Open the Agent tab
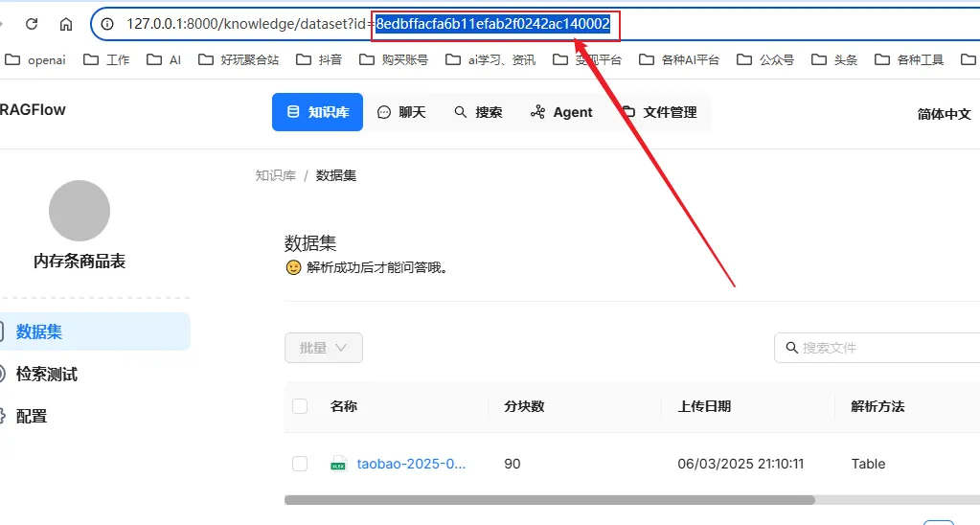 tap(561, 112)
